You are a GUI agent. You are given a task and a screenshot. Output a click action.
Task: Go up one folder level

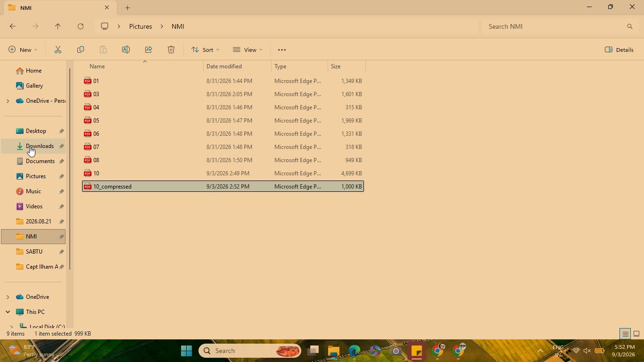pyautogui.click(x=58, y=26)
